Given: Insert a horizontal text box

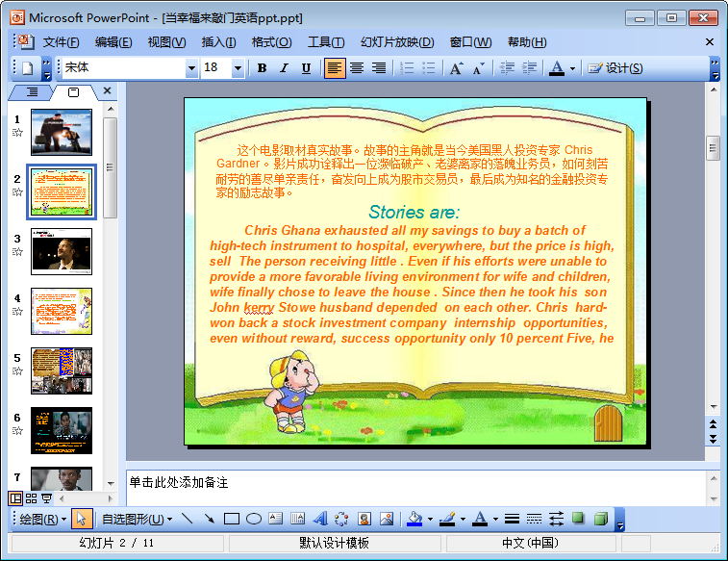Looking at the screenshot, I should coord(276,519).
